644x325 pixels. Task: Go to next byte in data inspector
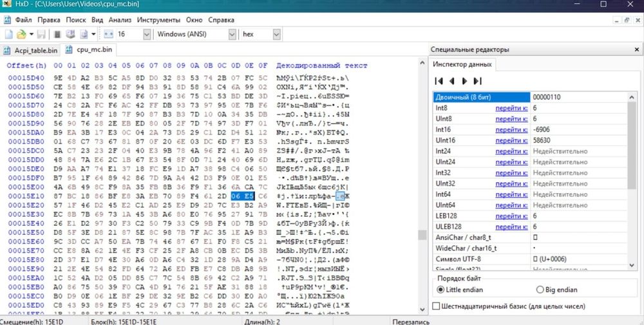click(464, 81)
